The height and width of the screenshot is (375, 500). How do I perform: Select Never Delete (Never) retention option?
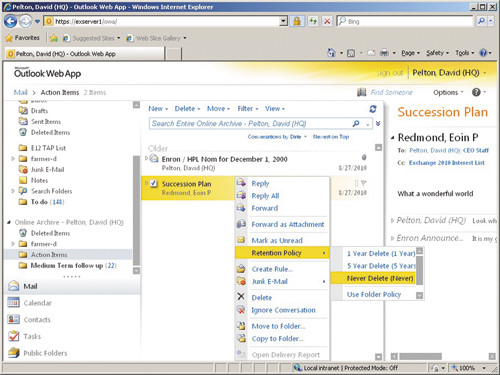point(373,278)
